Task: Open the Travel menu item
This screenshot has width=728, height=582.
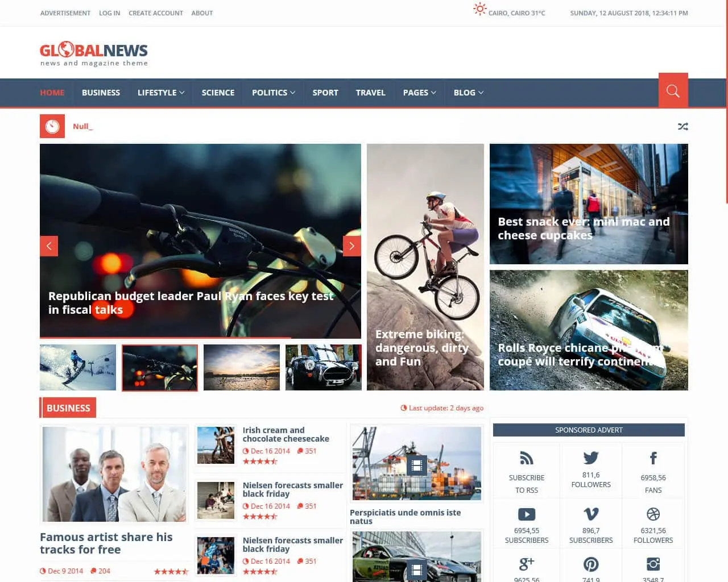Action: point(371,93)
